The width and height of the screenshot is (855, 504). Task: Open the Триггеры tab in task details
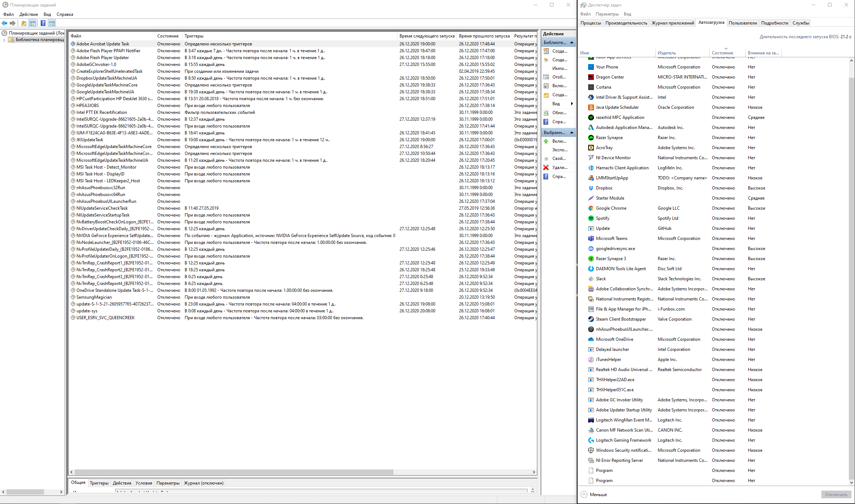pyautogui.click(x=99, y=483)
